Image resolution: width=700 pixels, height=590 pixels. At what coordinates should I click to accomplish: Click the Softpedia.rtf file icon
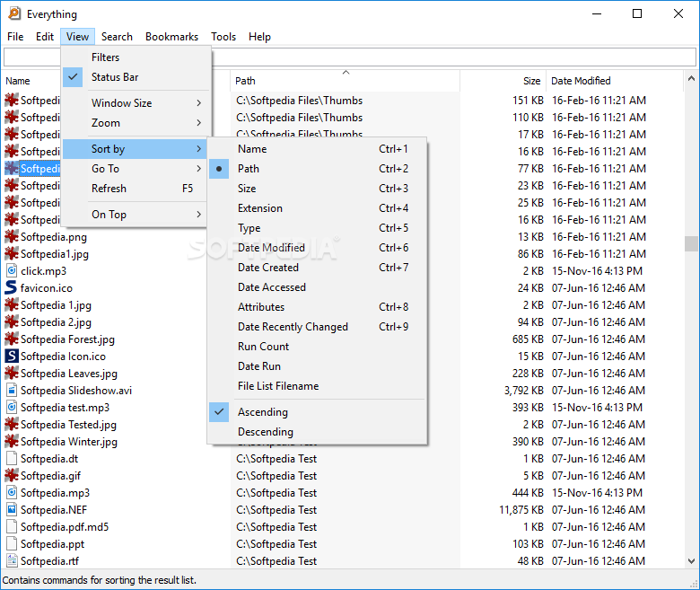click(12, 560)
